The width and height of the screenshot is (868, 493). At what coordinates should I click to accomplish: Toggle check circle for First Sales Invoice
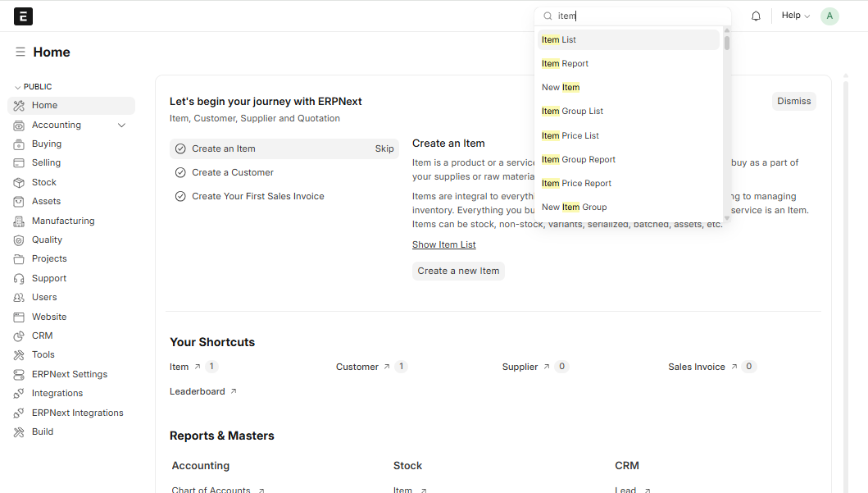(180, 196)
